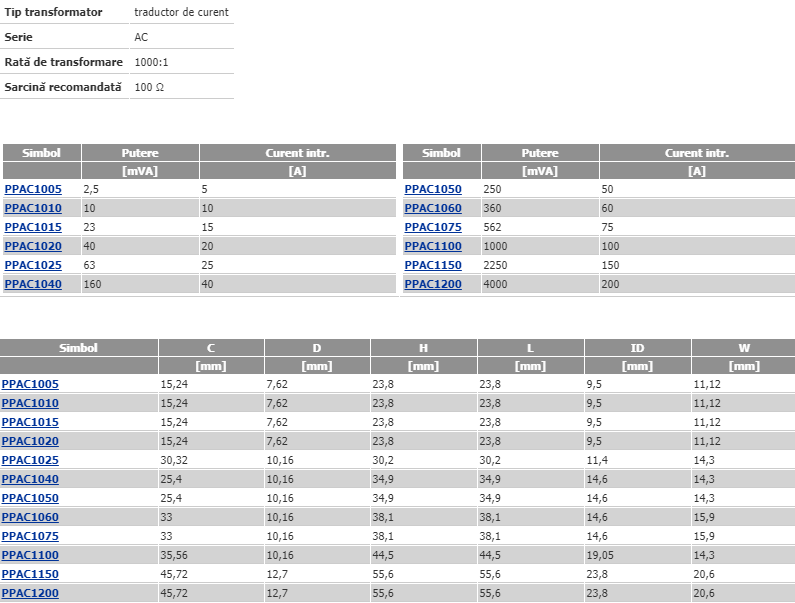
Task: Open PPAC1050 link in the power table
Action: 433,189
